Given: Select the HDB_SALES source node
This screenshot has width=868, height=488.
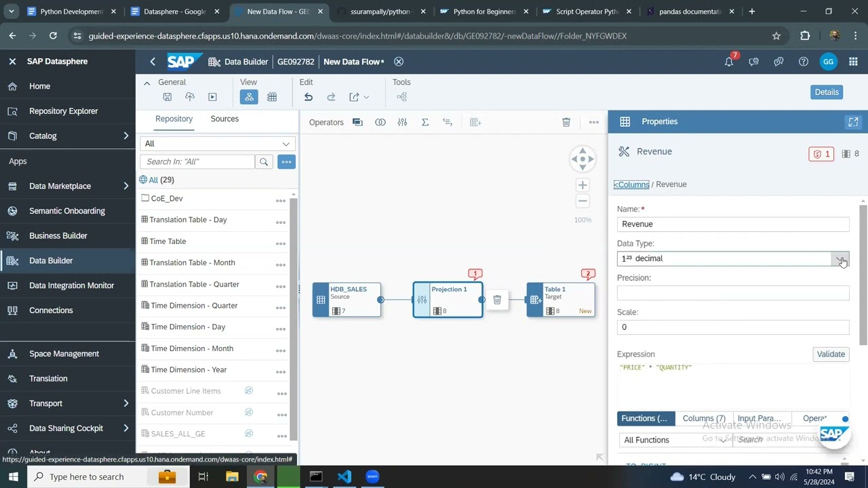Looking at the screenshot, I should [x=347, y=300].
